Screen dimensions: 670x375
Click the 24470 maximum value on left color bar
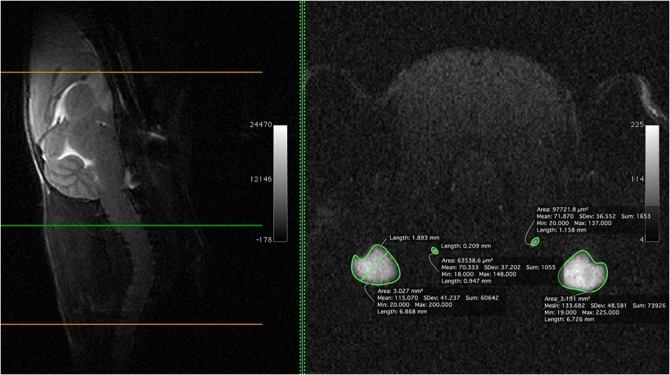pos(261,125)
